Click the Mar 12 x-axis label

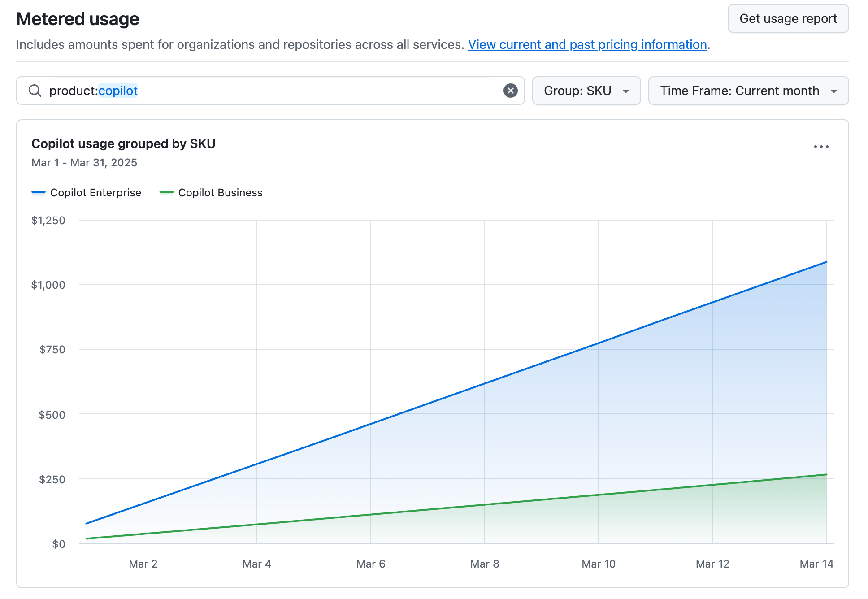tap(712, 564)
